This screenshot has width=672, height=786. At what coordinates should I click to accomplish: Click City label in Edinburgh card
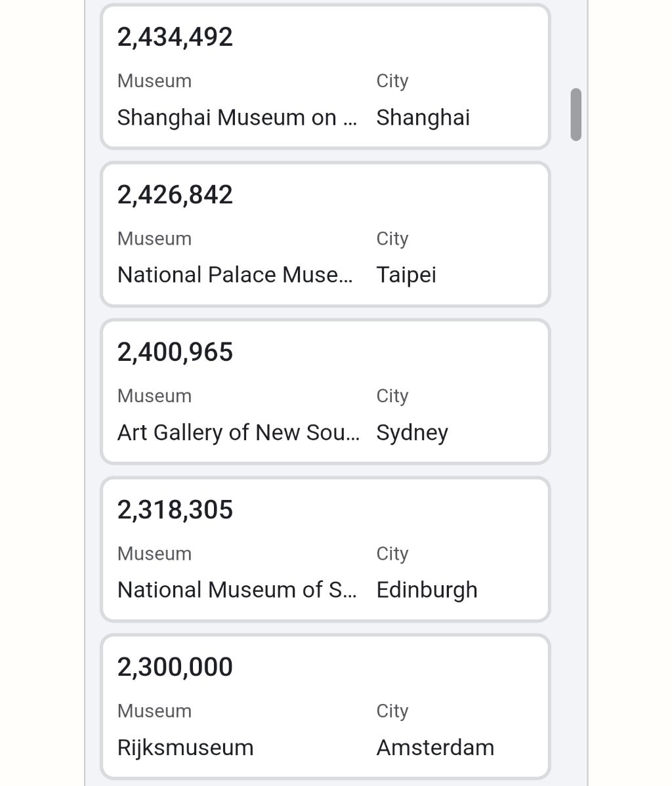392,554
